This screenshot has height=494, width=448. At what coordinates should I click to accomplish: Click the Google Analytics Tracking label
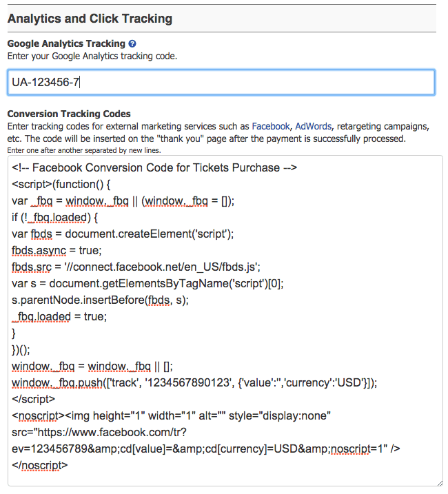point(66,43)
